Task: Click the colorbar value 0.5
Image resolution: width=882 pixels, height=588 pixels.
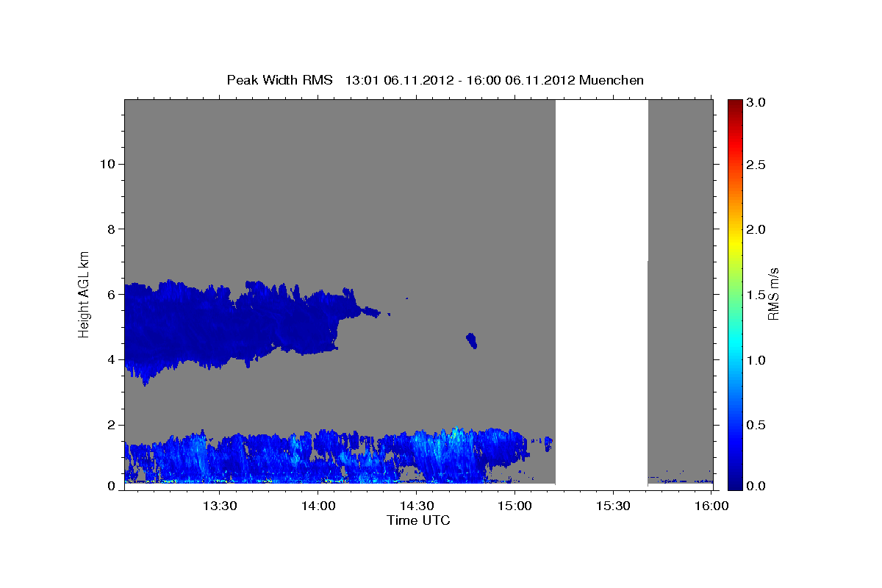Action: pos(756,425)
